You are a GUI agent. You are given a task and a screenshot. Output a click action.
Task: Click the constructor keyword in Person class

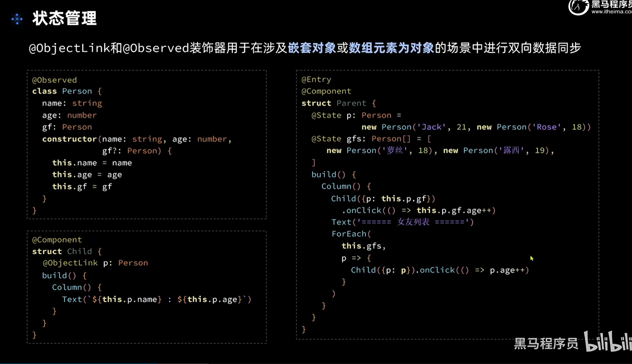tap(69, 139)
